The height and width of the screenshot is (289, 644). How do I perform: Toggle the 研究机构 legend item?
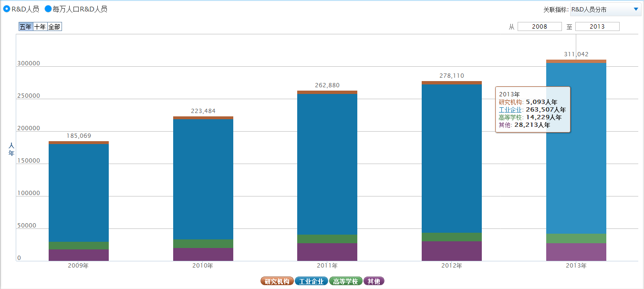tap(277, 281)
